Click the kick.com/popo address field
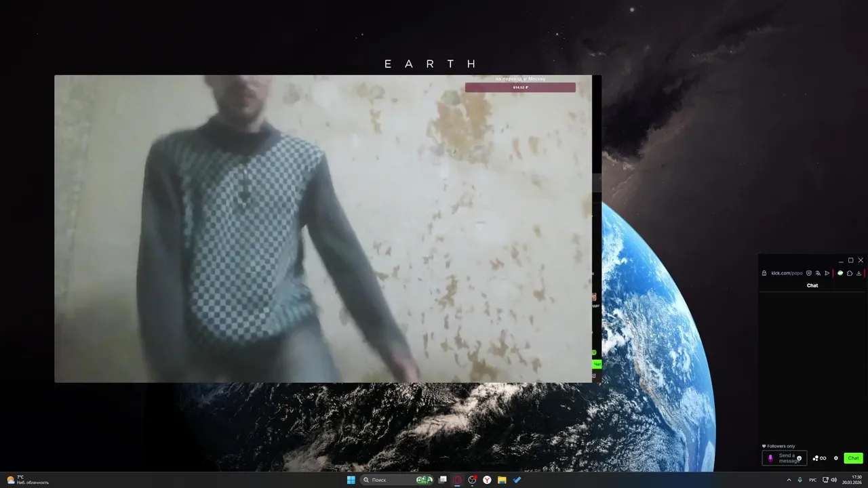Image resolution: width=868 pixels, height=488 pixels. pyautogui.click(x=787, y=273)
